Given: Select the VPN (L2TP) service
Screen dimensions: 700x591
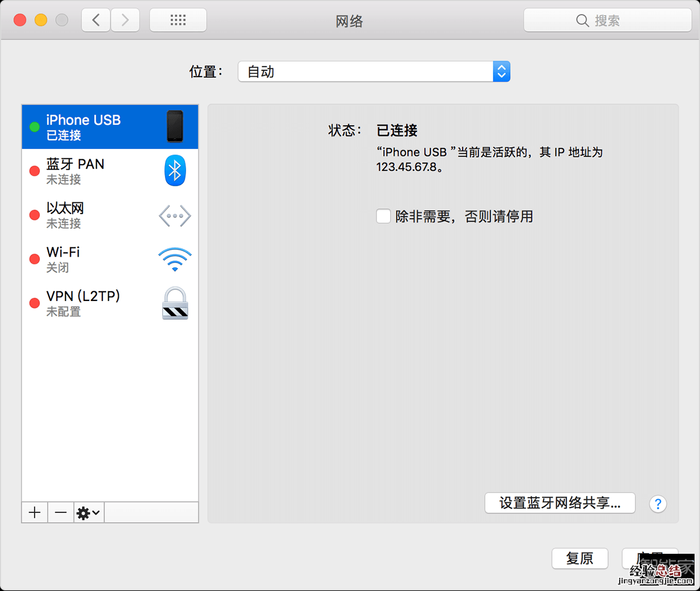Looking at the screenshot, I should pyautogui.click(x=93, y=303).
